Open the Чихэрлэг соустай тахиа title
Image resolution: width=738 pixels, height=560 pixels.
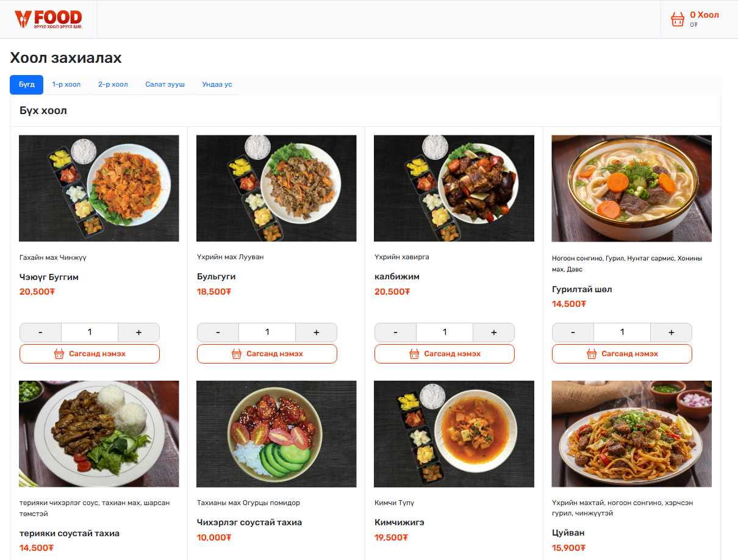click(249, 522)
